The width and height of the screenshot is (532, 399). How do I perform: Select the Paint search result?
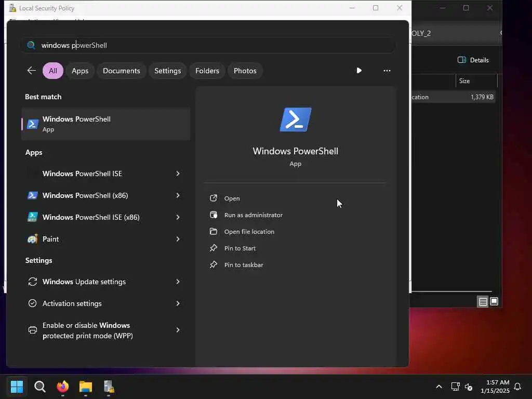click(x=106, y=239)
